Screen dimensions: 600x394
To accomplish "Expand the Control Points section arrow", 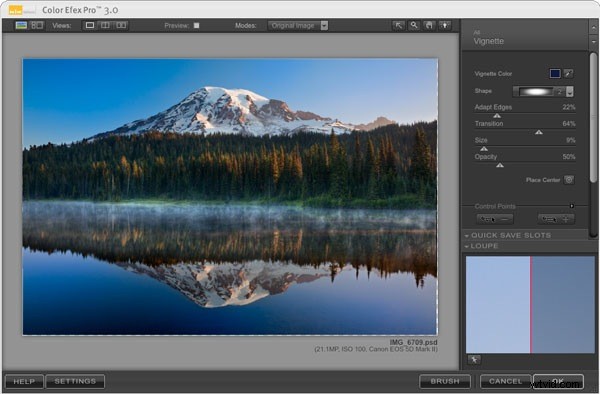I will 572,206.
